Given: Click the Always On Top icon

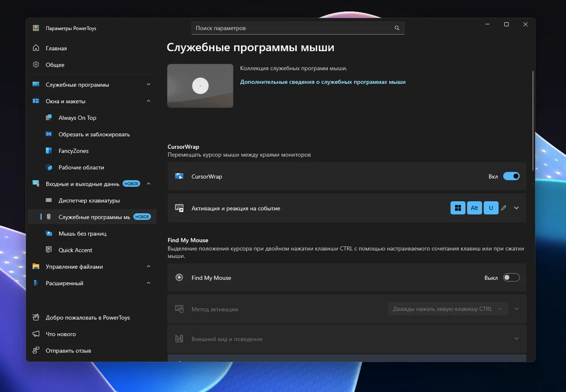Looking at the screenshot, I should coord(49,118).
